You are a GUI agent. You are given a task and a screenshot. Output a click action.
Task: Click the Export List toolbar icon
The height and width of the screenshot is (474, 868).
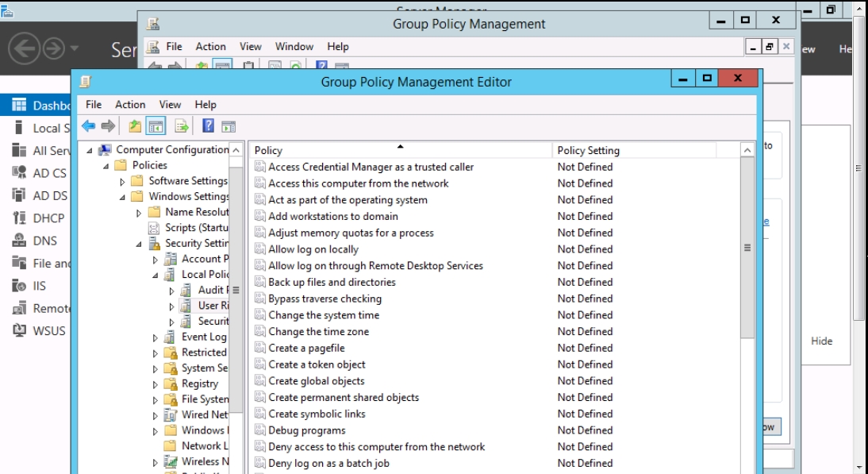pos(182,126)
